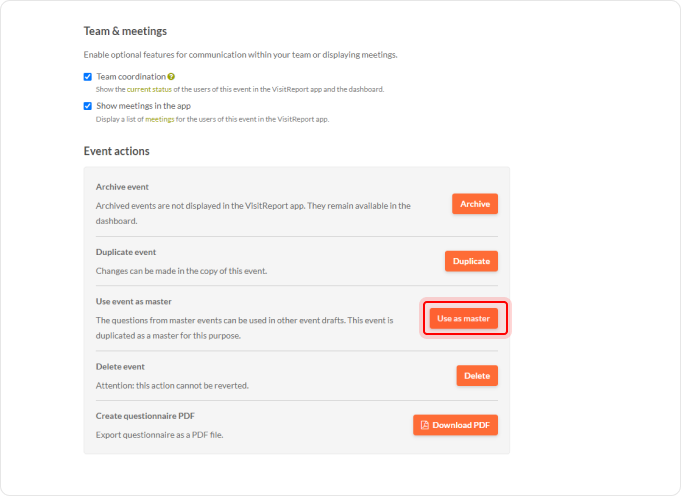Viewport: 681px width, 496px height.
Task: Select the "Team & meetings" section heading
Action: (125, 32)
